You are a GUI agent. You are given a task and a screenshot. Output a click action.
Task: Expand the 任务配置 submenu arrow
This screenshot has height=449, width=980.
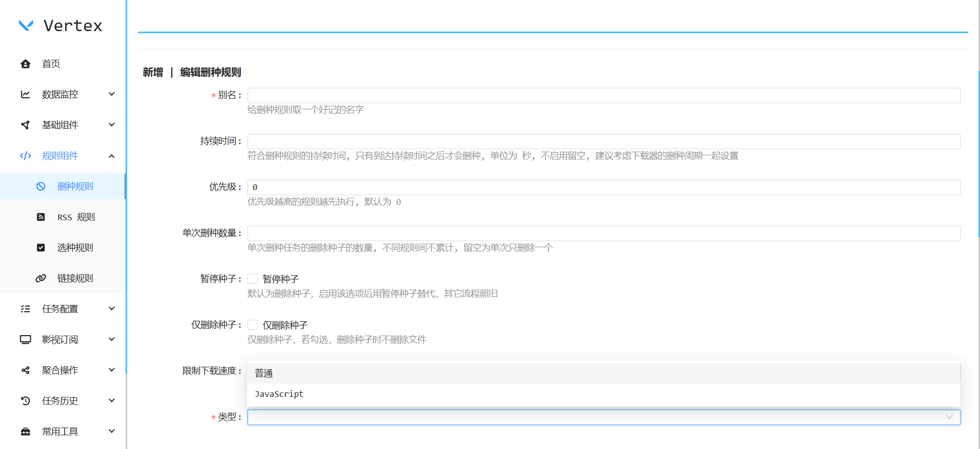[x=112, y=309]
